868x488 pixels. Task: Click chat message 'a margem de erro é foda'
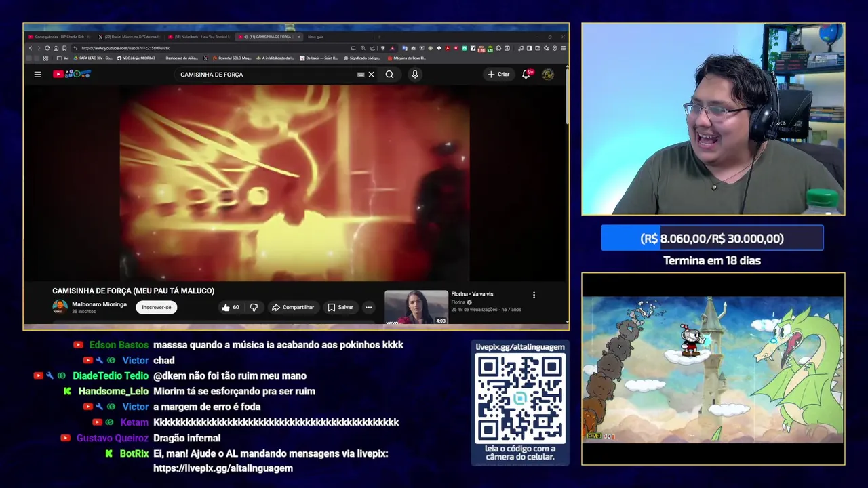[207, 407]
